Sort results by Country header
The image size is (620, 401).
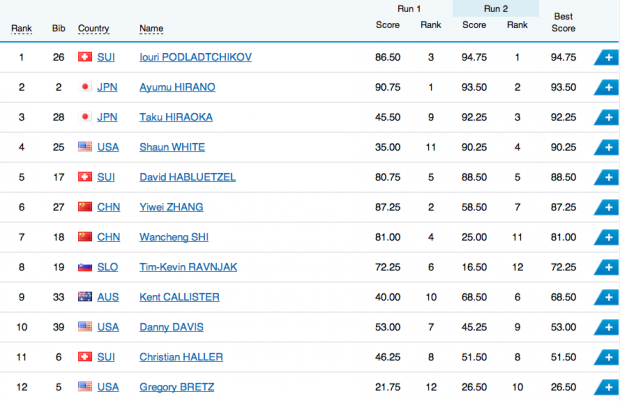coord(93,28)
